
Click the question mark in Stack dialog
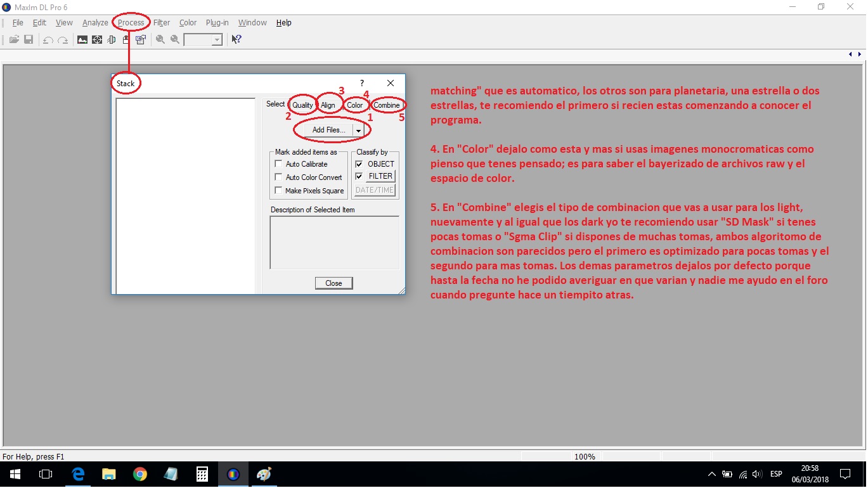pyautogui.click(x=362, y=83)
